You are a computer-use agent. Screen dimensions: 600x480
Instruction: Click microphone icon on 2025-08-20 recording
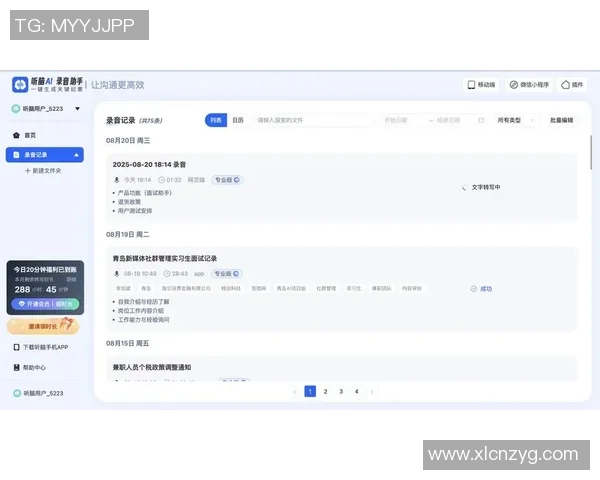[x=117, y=180]
